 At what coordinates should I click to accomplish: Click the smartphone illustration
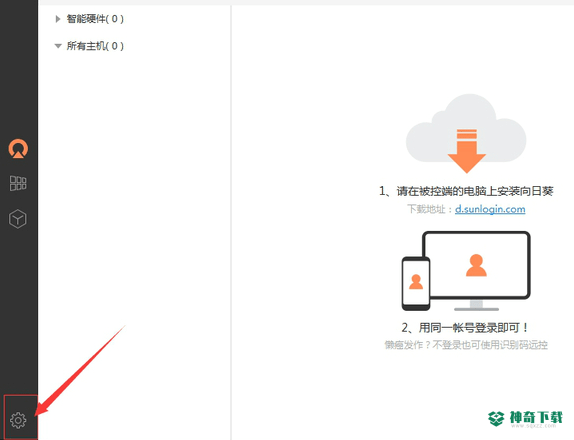[x=416, y=284]
